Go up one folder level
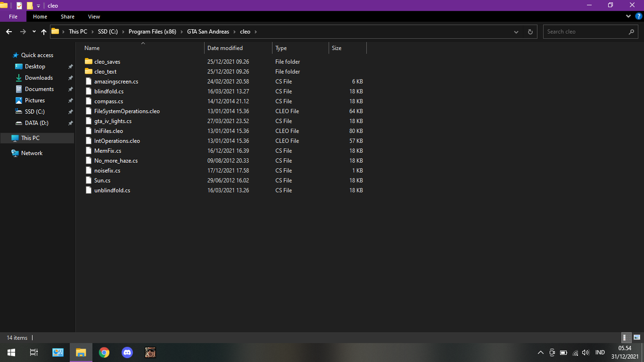The image size is (644, 362). tap(44, 32)
